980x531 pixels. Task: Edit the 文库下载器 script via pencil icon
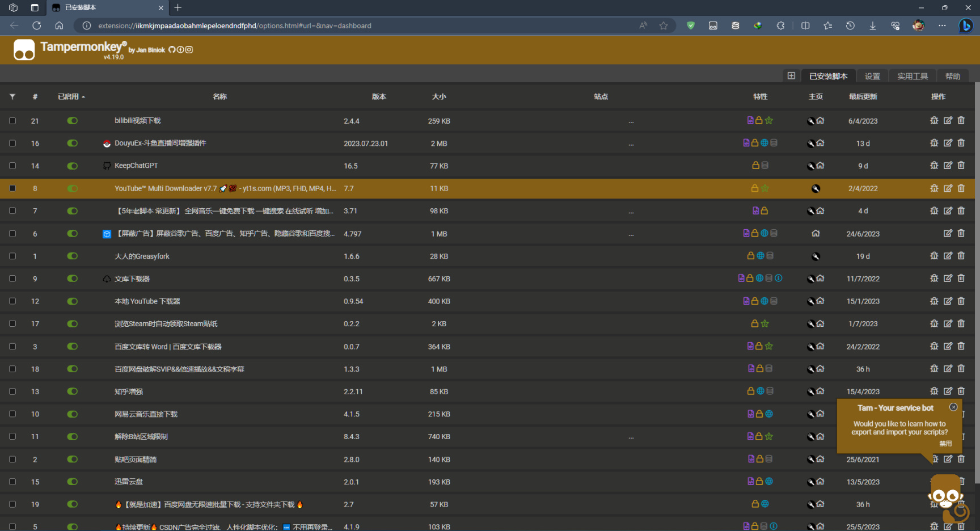(948, 279)
